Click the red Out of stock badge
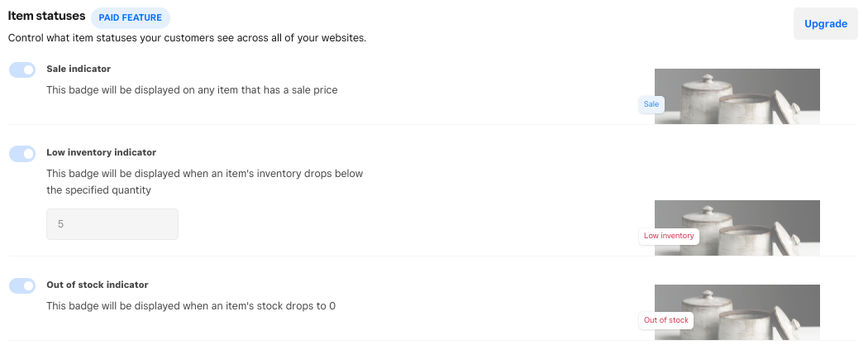 coord(665,320)
